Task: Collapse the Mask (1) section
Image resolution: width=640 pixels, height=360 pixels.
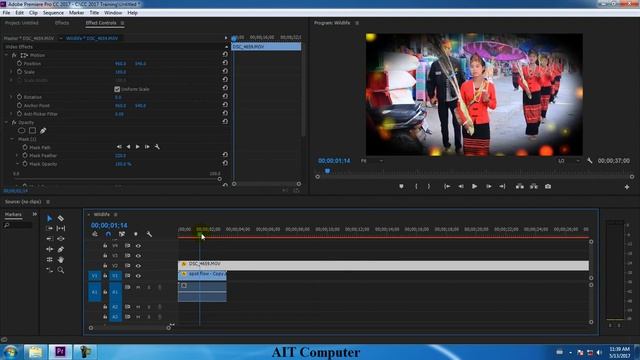Action: pos(12,139)
